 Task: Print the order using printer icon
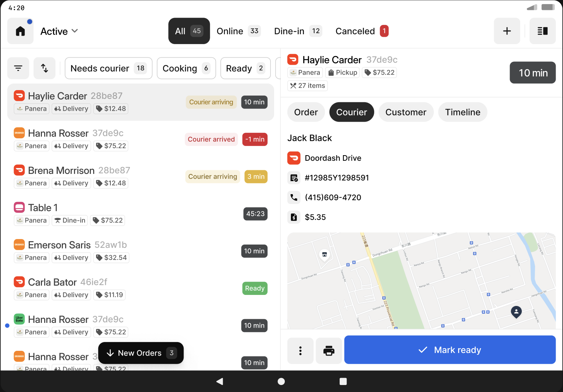329,350
